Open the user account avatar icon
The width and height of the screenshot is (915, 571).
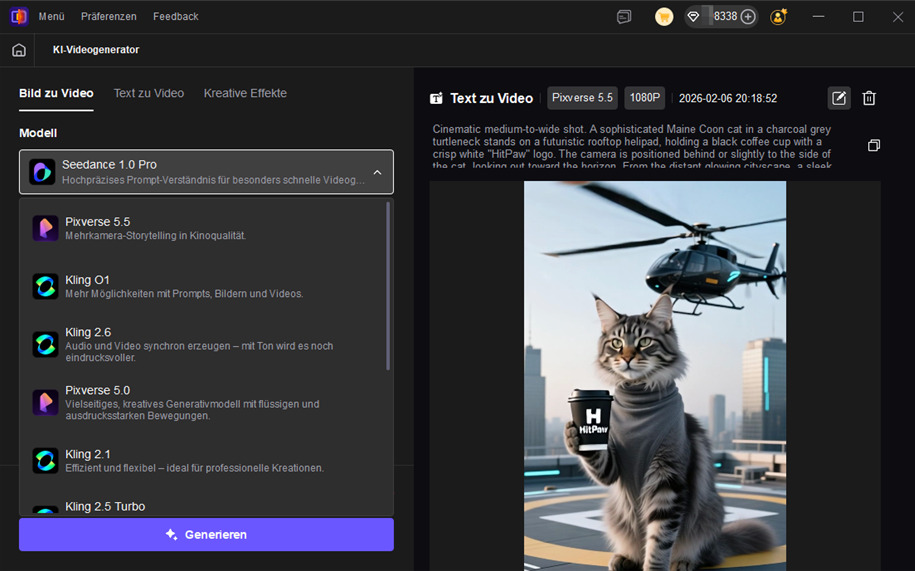pos(778,17)
